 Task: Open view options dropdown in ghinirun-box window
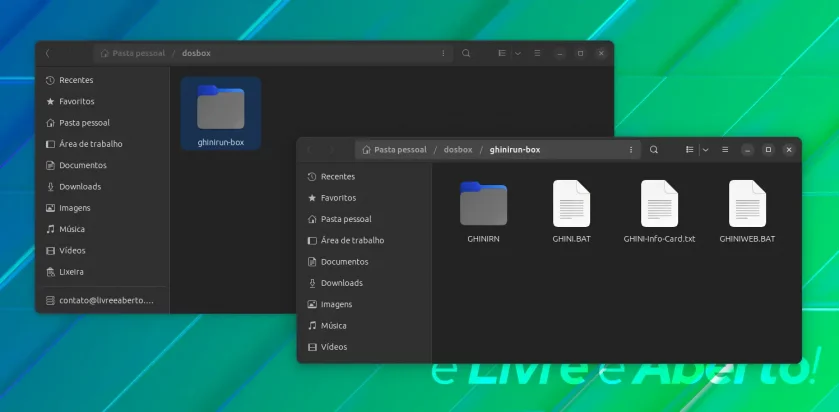tap(706, 150)
